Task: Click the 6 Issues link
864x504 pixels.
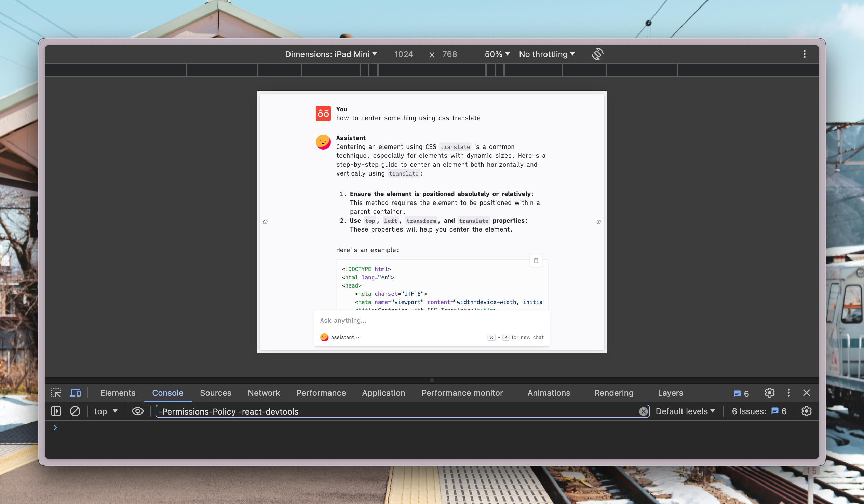Action: pyautogui.click(x=759, y=411)
